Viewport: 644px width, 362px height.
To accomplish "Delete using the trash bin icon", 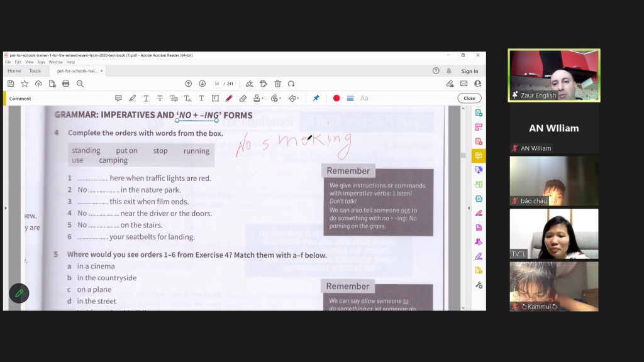I will coord(277,84).
